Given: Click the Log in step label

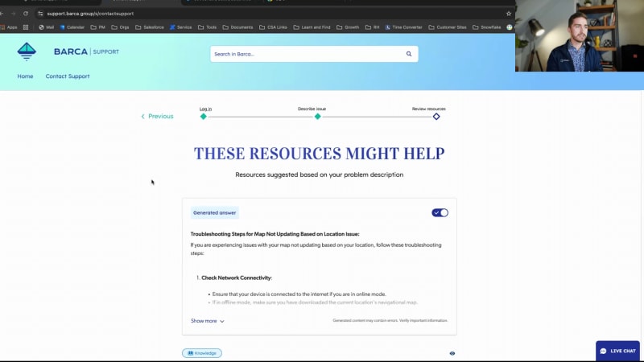Looking at the screenshot, I should pyautogui.click(x=205, y=109).
